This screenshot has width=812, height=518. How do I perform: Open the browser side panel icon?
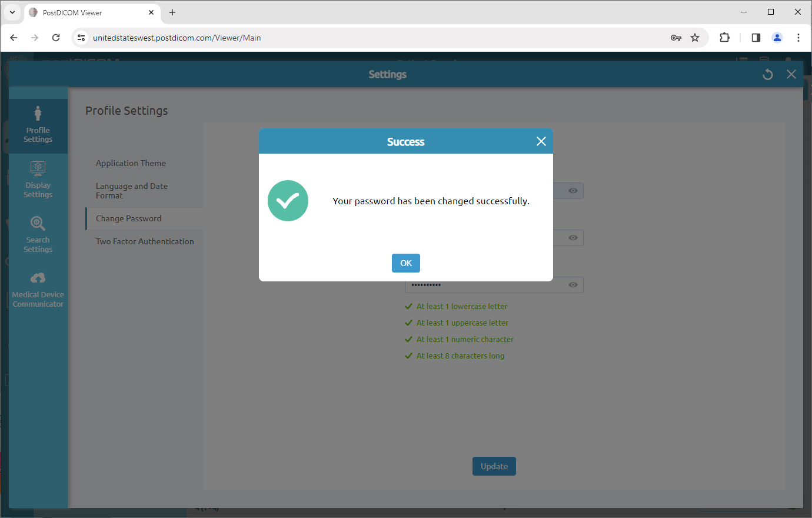756,37
